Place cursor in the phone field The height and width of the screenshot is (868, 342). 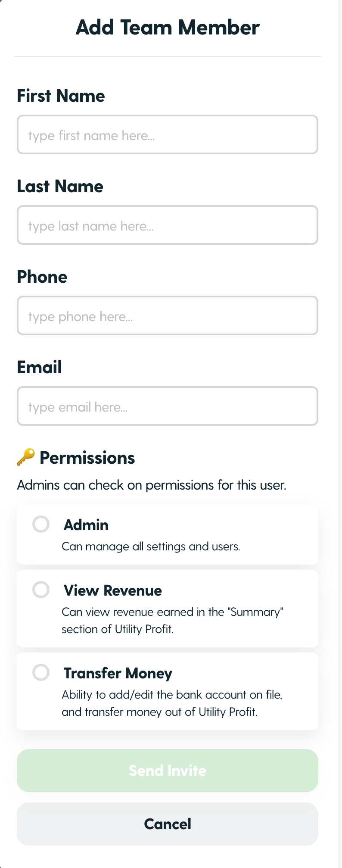[x=168, y=316]
